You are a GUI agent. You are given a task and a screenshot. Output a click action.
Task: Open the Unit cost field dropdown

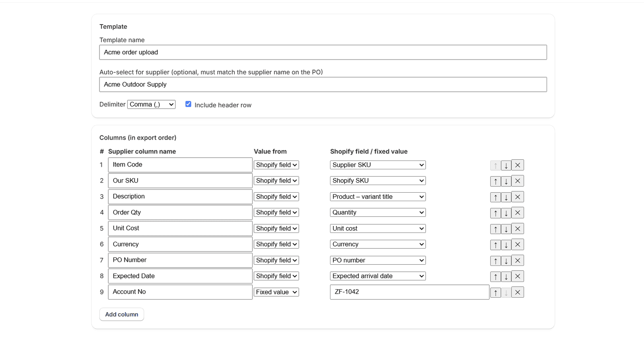378,228
